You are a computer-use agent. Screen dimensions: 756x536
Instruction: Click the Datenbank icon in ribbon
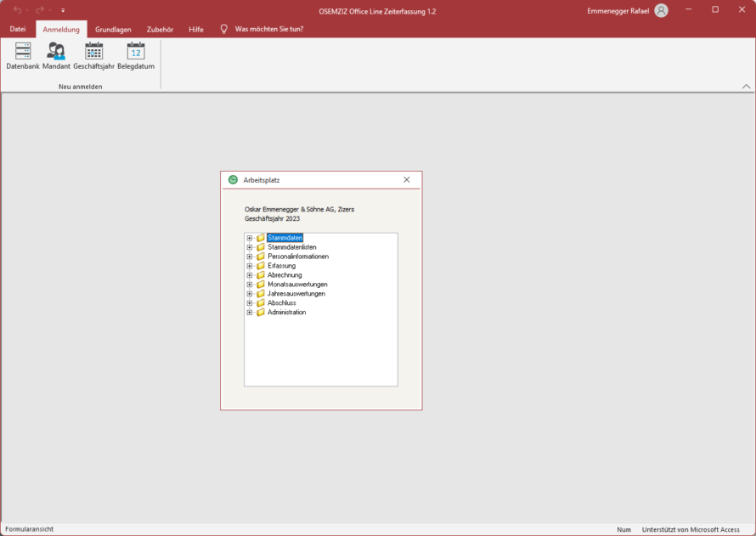23,51
